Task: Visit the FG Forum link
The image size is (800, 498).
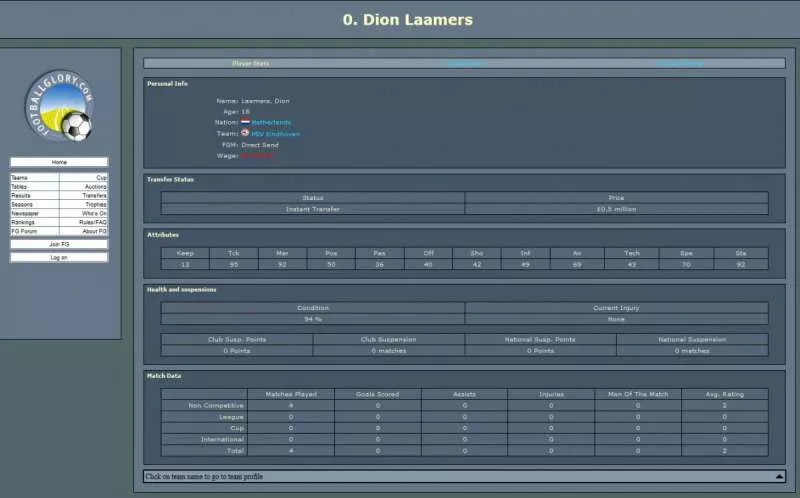Action: click(x=24, y=231)
